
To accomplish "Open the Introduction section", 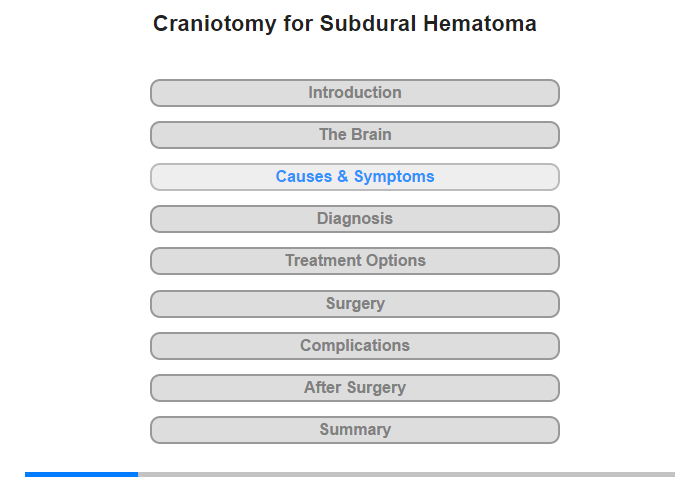I will 354,93.
